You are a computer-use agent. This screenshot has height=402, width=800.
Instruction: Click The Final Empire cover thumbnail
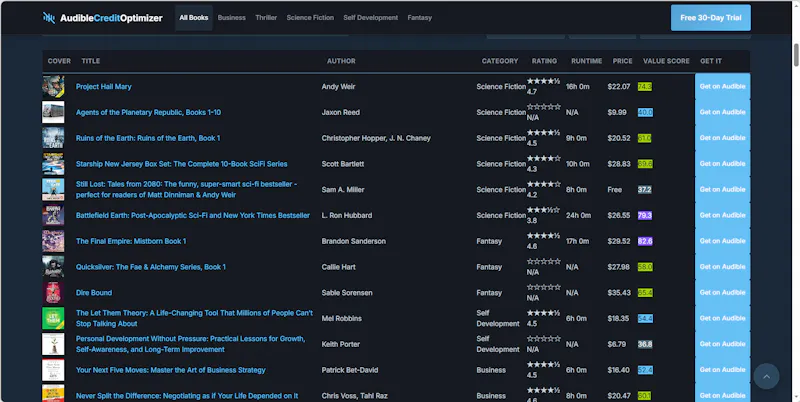(x=53, y=241)
